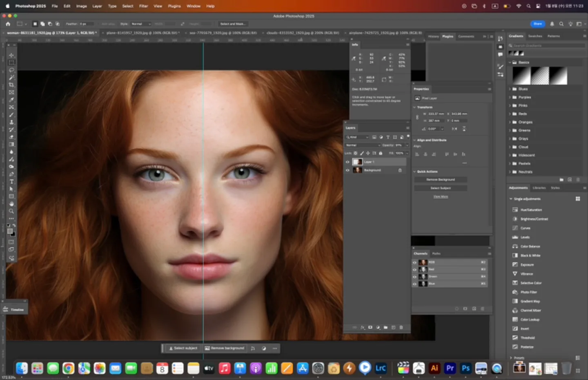Toggle layer filter on/off switch
Viewport: 588px width, 380px height.
tap(408, 136)
